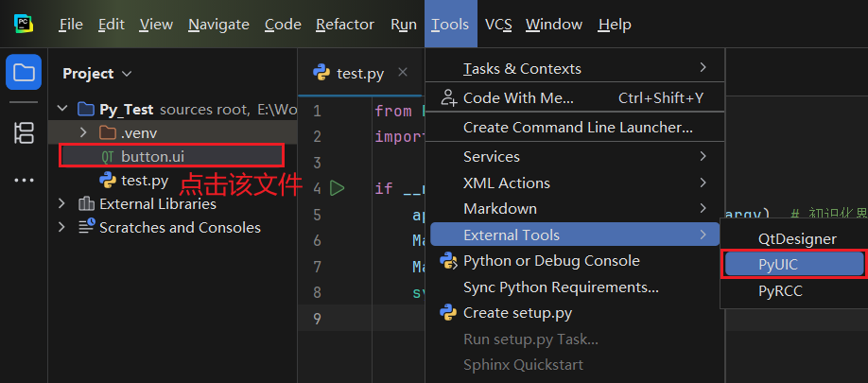
Task: Click the External Libraries icon
Action: click(86, 203)
